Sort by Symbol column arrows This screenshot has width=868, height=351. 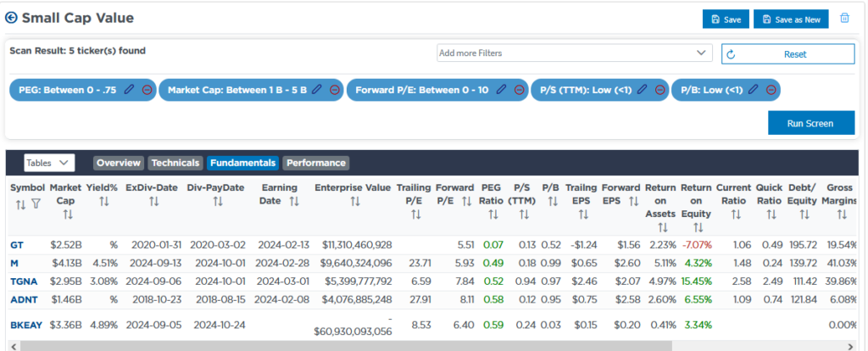[x=20, y=205]
